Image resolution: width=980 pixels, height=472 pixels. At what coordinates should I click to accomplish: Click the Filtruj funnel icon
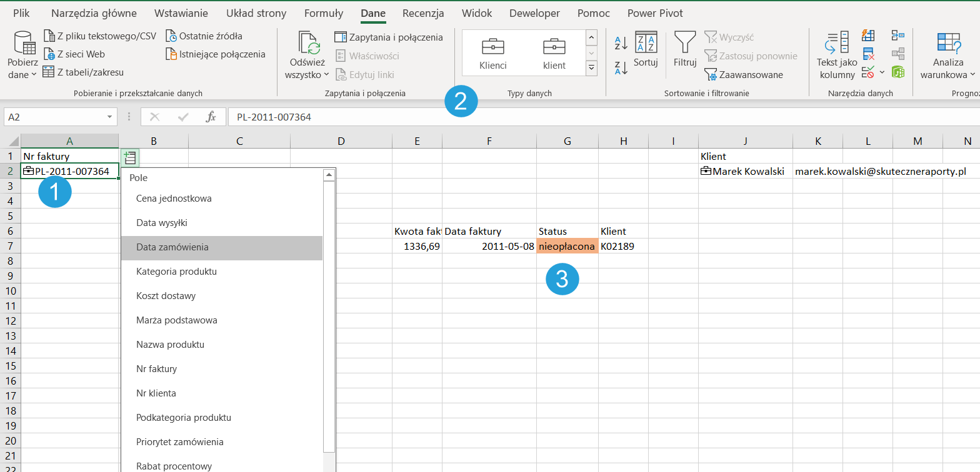click(x=685, y=44)
